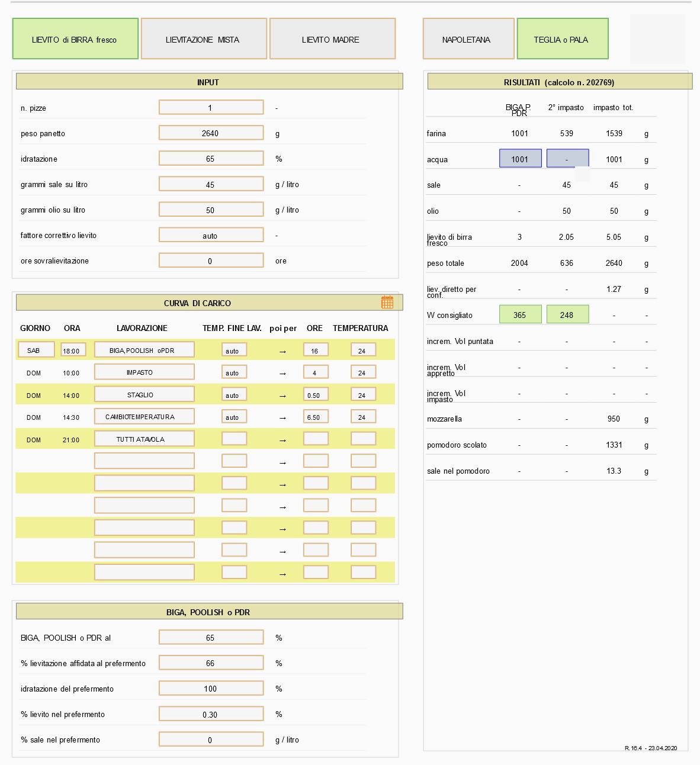Edit % lievito nel prefermento 0.30

(x=211, y=713)
